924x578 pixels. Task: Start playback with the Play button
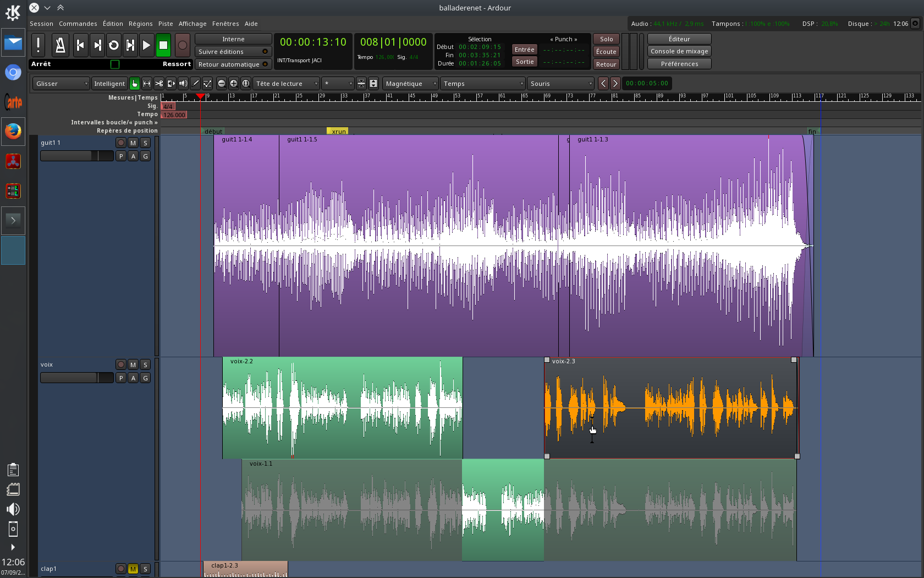point(146,45)
